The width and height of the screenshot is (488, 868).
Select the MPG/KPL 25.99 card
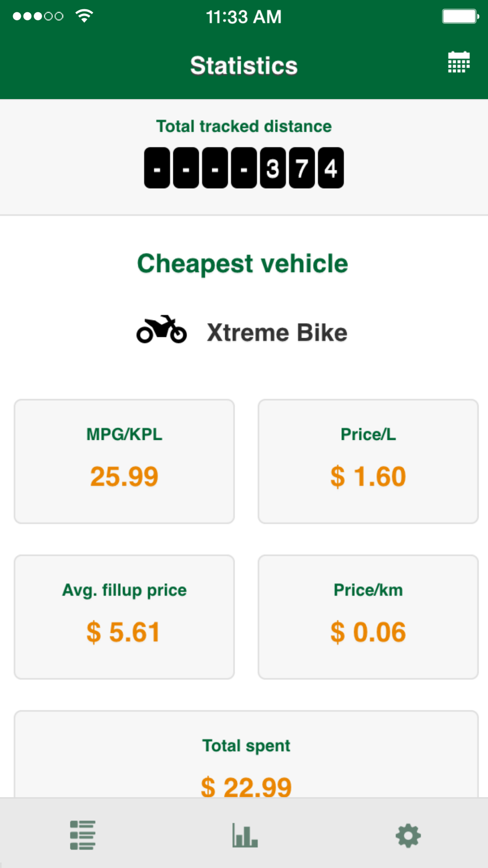[124, 461]
